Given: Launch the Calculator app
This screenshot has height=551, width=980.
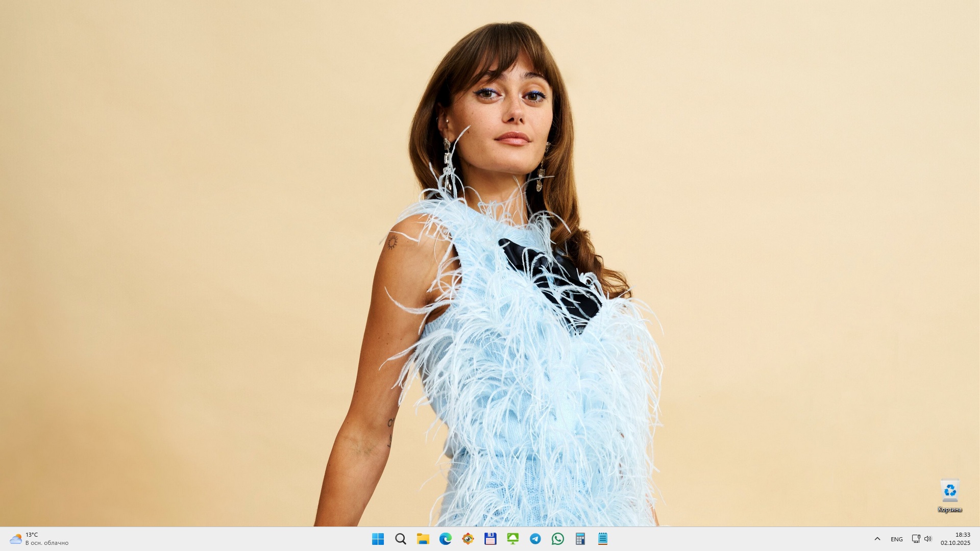Looking at the screenshot, I should [x=580, y=539].
